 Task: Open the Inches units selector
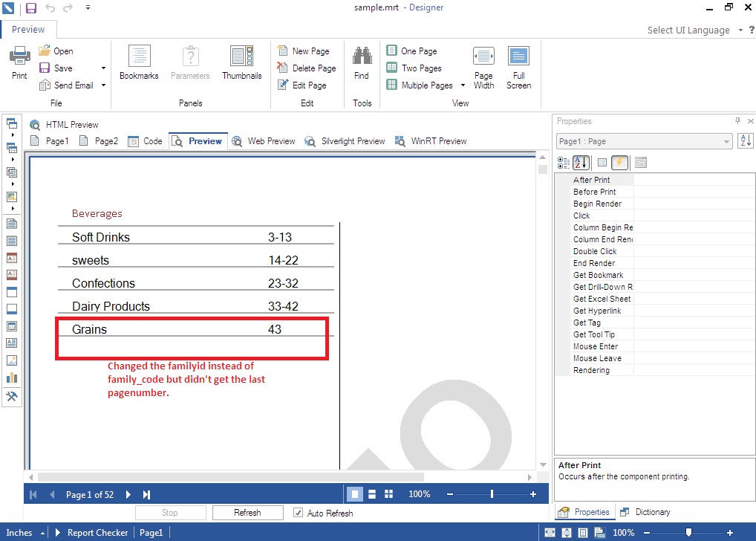point(25,533)
